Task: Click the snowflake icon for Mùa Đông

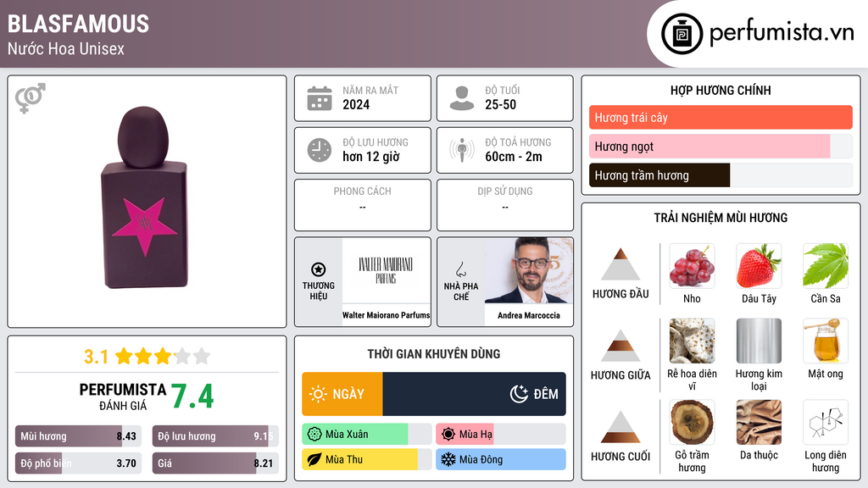Action: (448, 459)
